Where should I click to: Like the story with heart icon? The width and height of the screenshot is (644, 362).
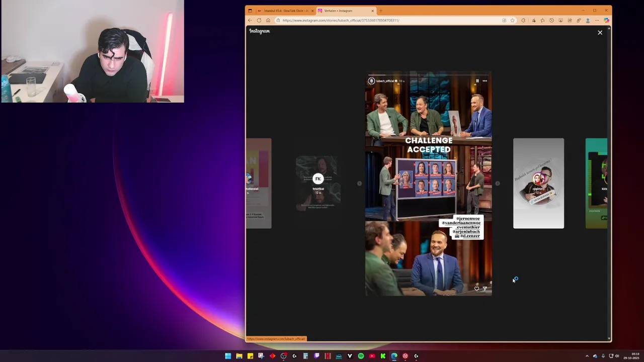[477, 289]
